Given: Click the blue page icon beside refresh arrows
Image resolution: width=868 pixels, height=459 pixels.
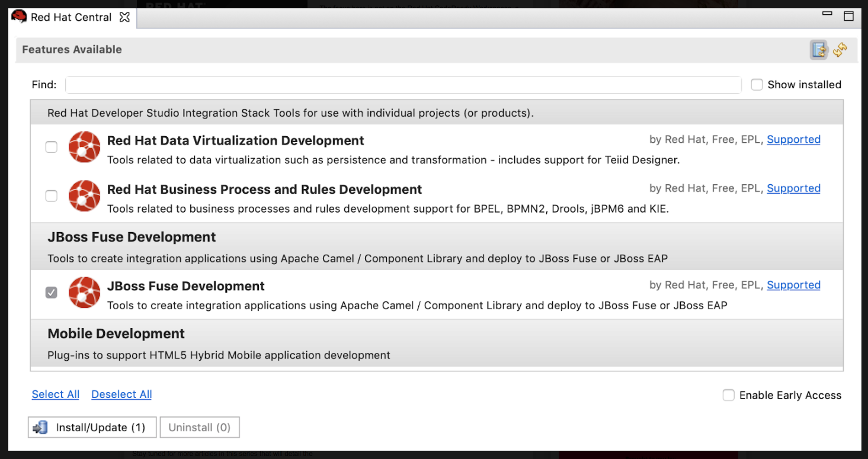Looking at the screenshot, I should coord(819,50).
